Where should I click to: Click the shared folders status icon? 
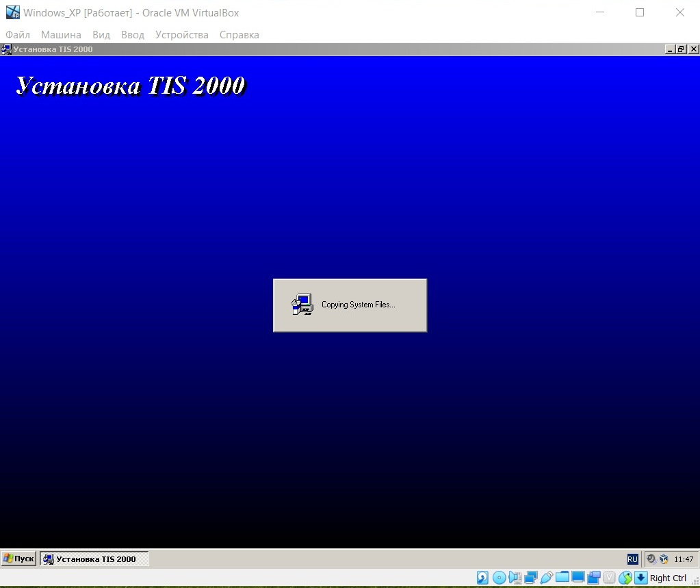(562, 577)
